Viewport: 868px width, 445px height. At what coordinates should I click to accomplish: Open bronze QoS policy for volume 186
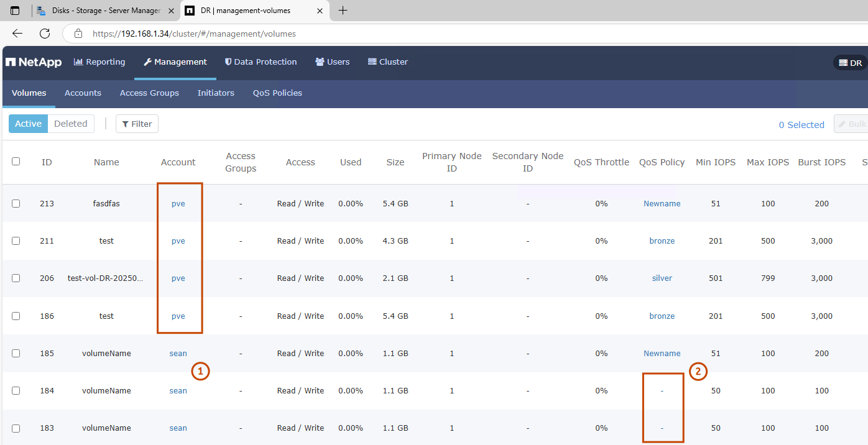point(662,316)
